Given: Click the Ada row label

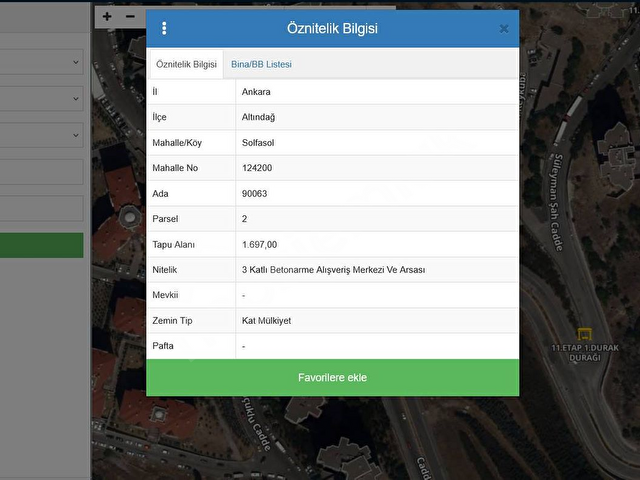Looking at the screenshot, I should (x=160, y=193).
